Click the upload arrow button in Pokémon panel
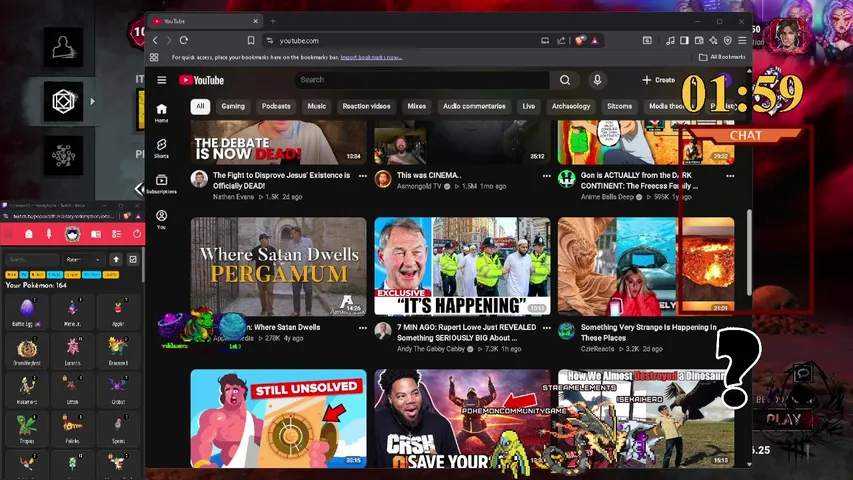Screen dimensions: 853x480 click(116, 260)
